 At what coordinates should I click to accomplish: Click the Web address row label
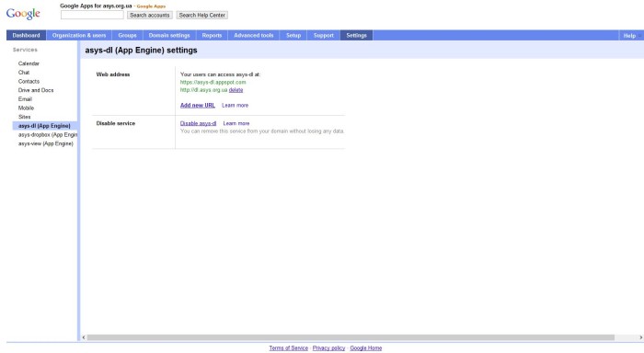113,74
